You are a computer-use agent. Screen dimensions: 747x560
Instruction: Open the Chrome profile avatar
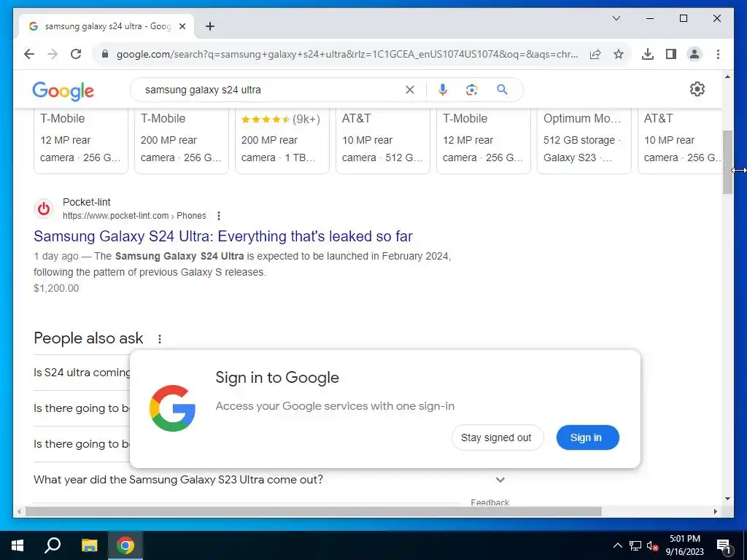coord(694,54)
